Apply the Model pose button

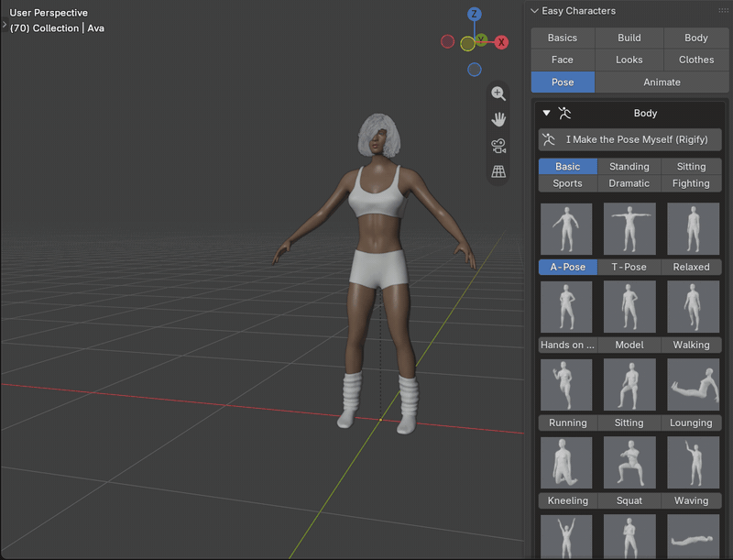(x=629, y=345)
